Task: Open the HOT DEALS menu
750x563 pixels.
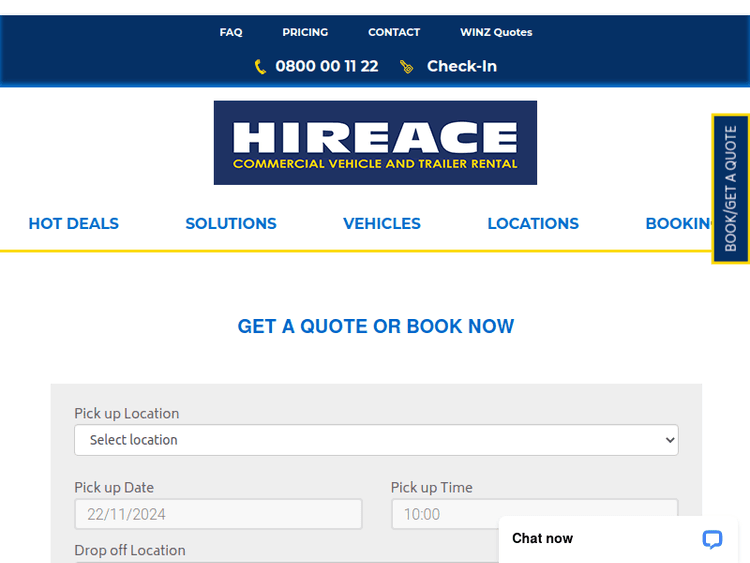Action: [x=74, y=223]
